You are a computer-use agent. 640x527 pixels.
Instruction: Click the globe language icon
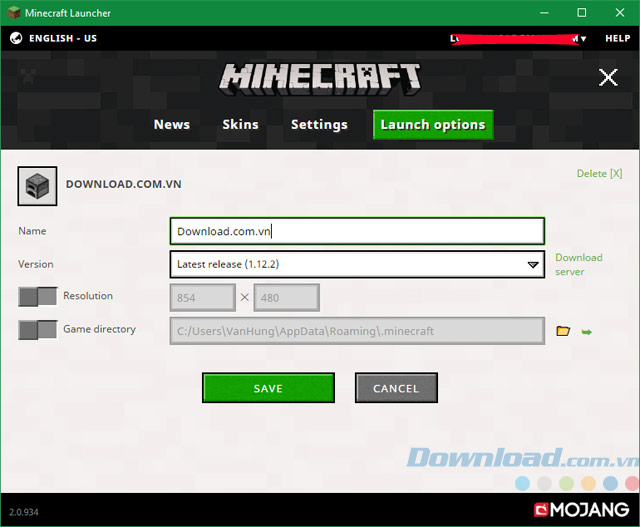(16, 38)
